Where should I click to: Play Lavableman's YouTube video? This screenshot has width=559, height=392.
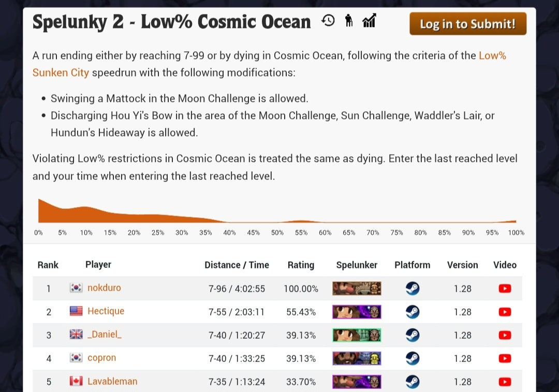coord(505,382)
